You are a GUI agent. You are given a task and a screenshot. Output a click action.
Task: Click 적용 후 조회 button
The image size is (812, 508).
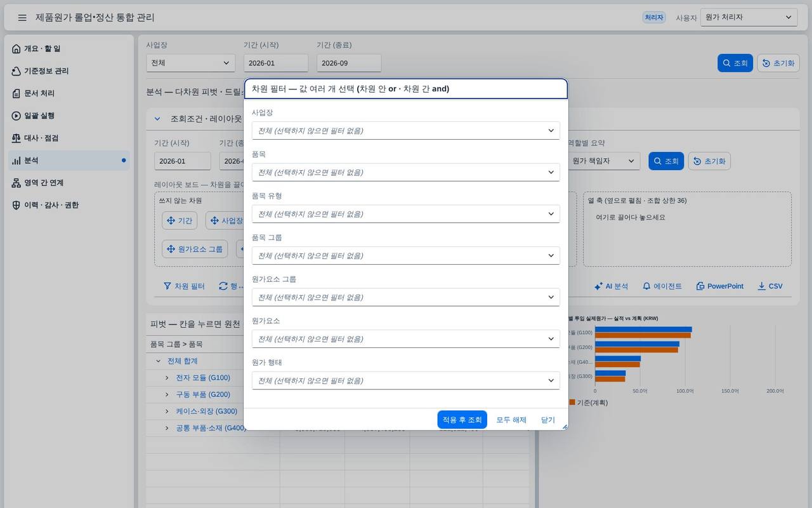(462, 420)
